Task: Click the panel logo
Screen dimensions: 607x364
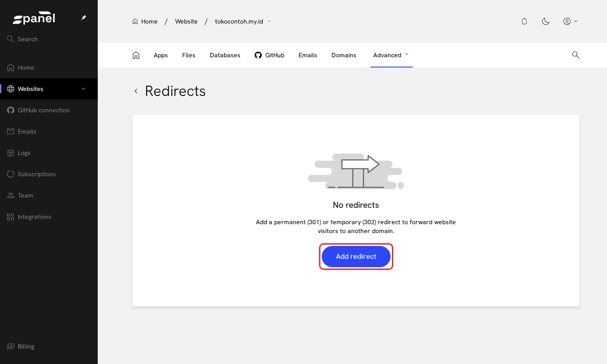Action: [34, 19]
